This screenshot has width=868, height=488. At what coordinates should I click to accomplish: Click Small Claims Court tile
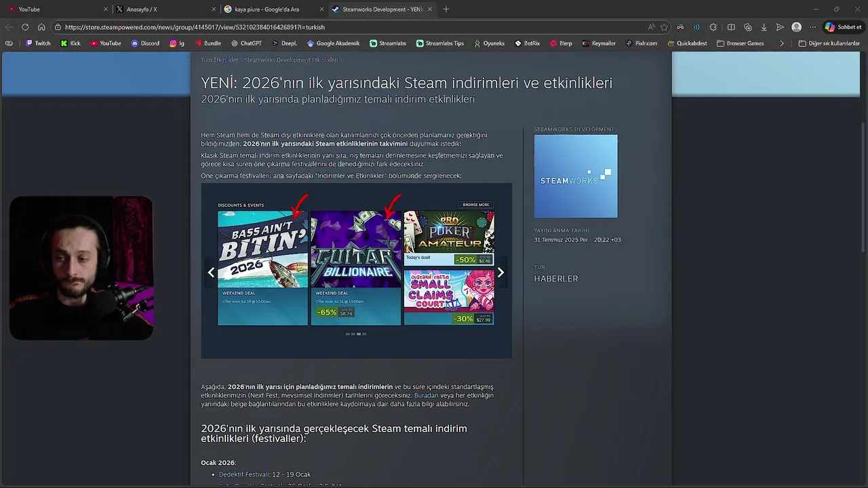[x=449, y=298]
